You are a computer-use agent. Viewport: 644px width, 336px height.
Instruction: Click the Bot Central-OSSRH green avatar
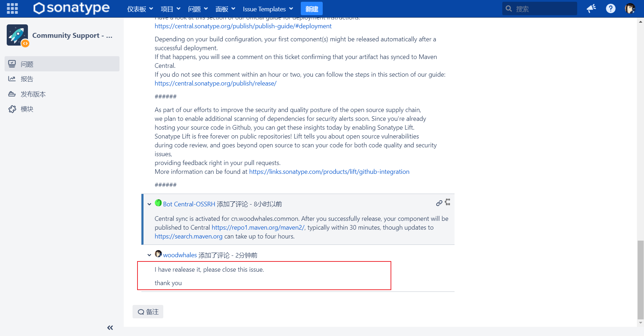[x=158, y=203]
